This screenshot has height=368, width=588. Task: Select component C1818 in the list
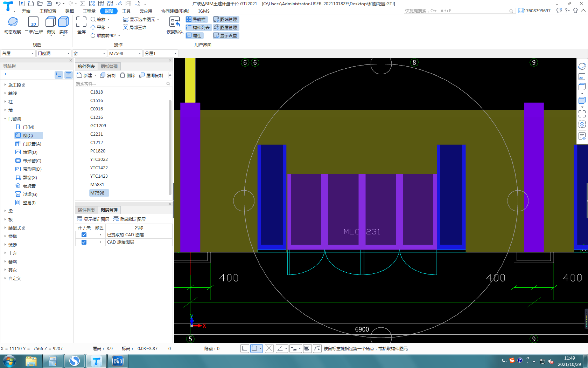click(97, 92)
